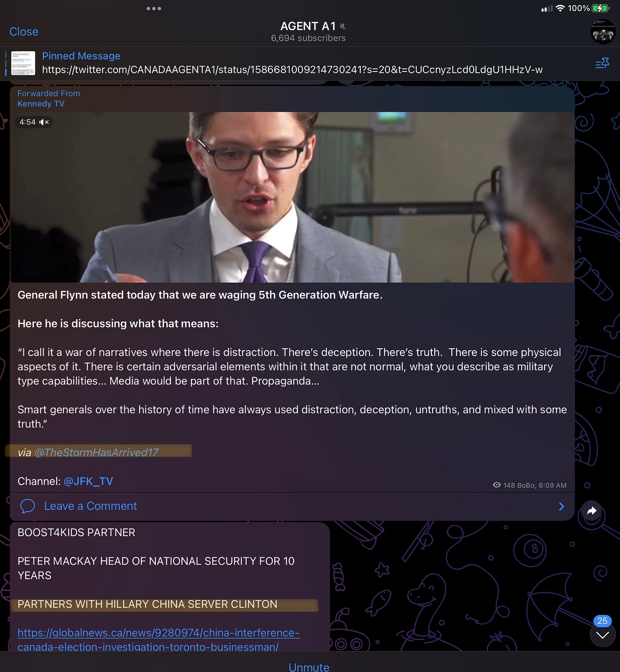Tap the battery indicator in status bar
The width and height of the screenshot is (620, 672).
point(600,8)
